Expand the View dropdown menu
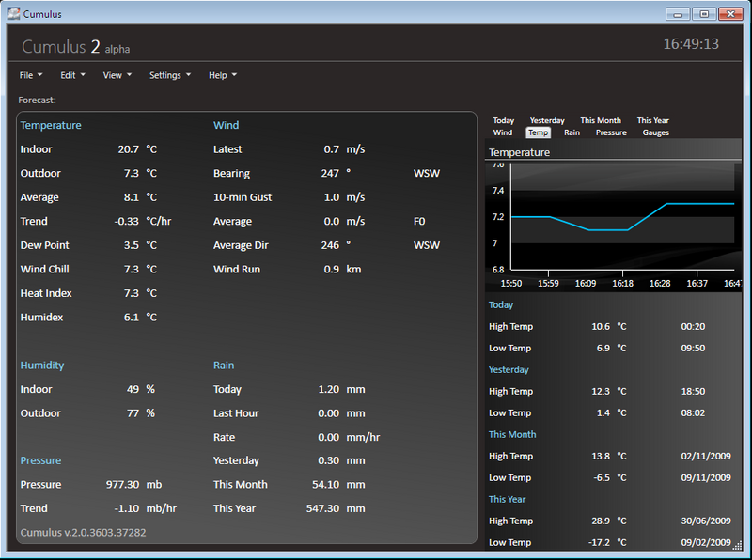 coord(117,75)
